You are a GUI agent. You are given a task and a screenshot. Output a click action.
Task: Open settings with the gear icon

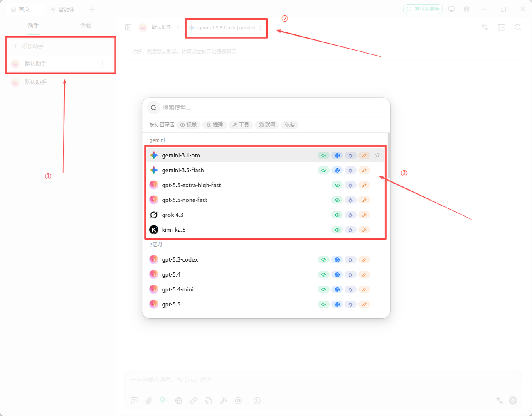click(466, 9)
